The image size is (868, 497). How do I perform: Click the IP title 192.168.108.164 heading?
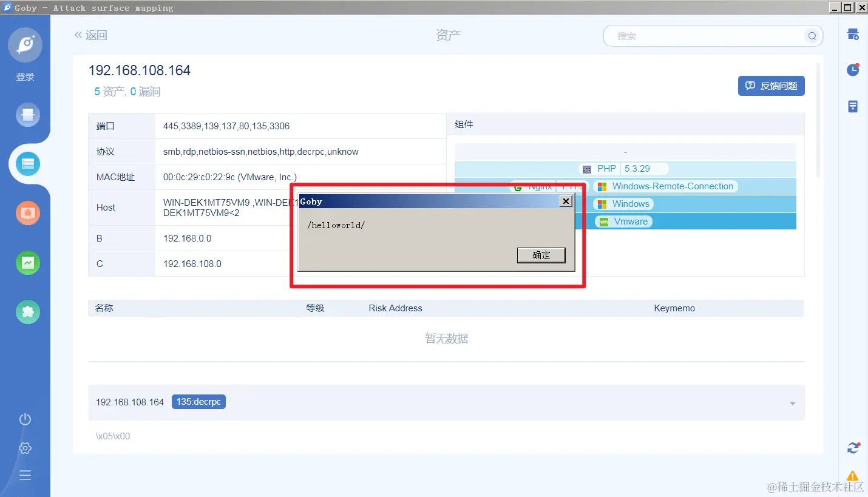(140, 70)
